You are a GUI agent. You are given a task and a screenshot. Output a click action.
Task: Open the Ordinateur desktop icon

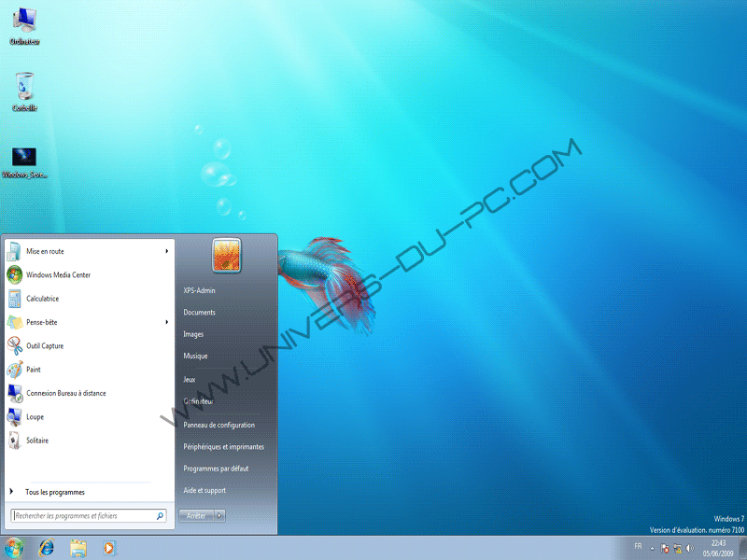[24, 27]
